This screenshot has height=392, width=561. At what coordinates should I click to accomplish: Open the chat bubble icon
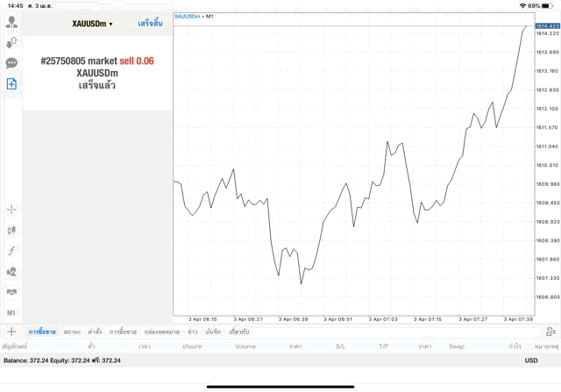click(11, 63)
